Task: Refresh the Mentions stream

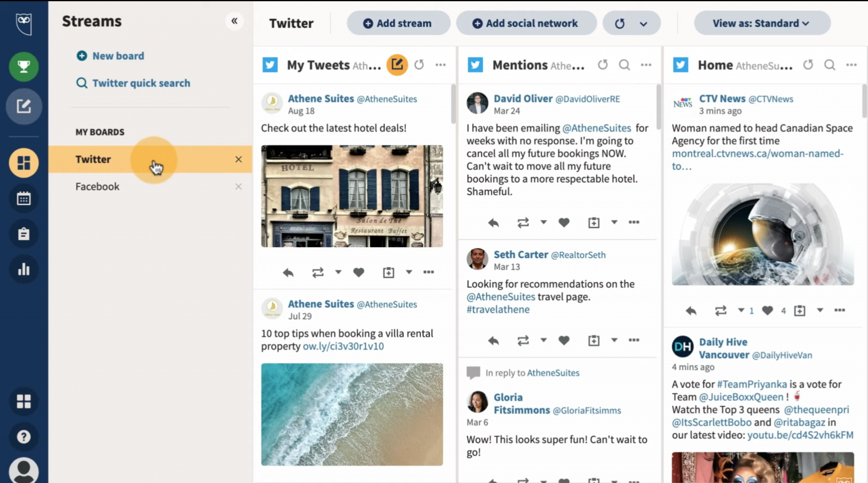Action: pyautogui.click(x=603, y=65)
